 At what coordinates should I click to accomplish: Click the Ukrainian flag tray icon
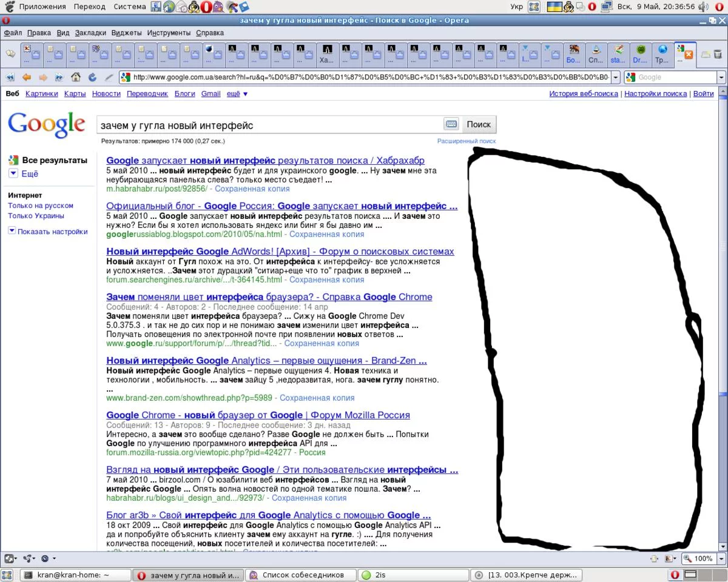point(554,7)
